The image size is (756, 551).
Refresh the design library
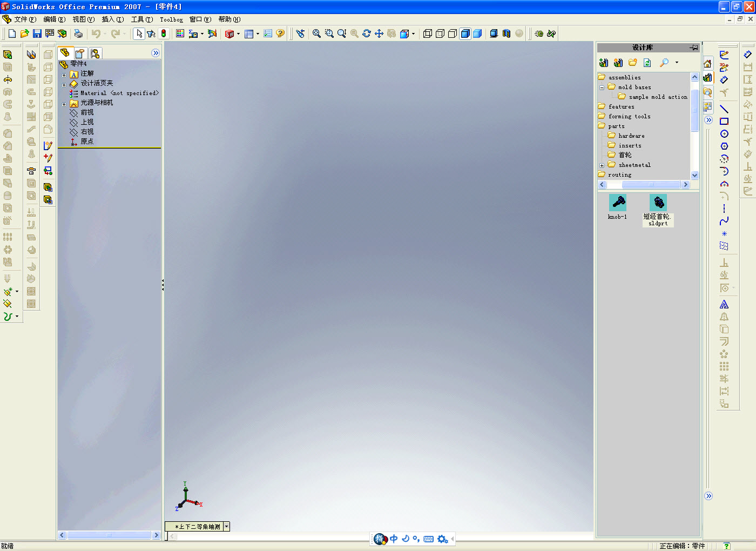pos(647,63)
